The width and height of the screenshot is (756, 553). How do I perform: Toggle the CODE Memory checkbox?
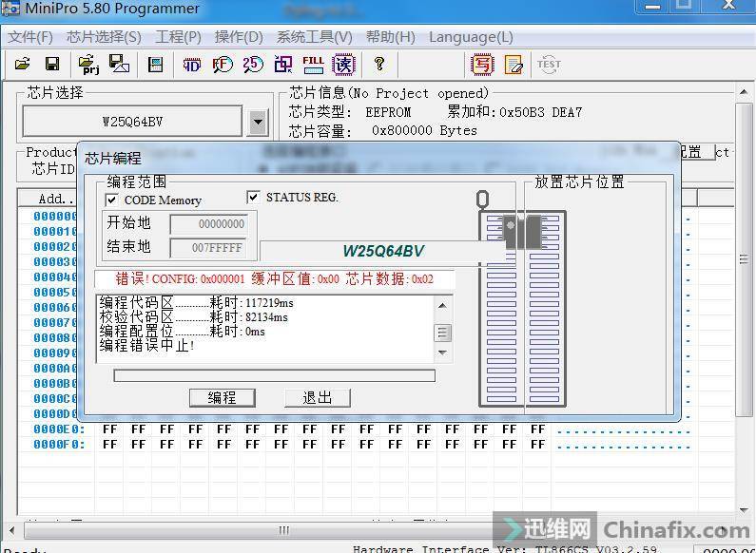tap(112, 200)
